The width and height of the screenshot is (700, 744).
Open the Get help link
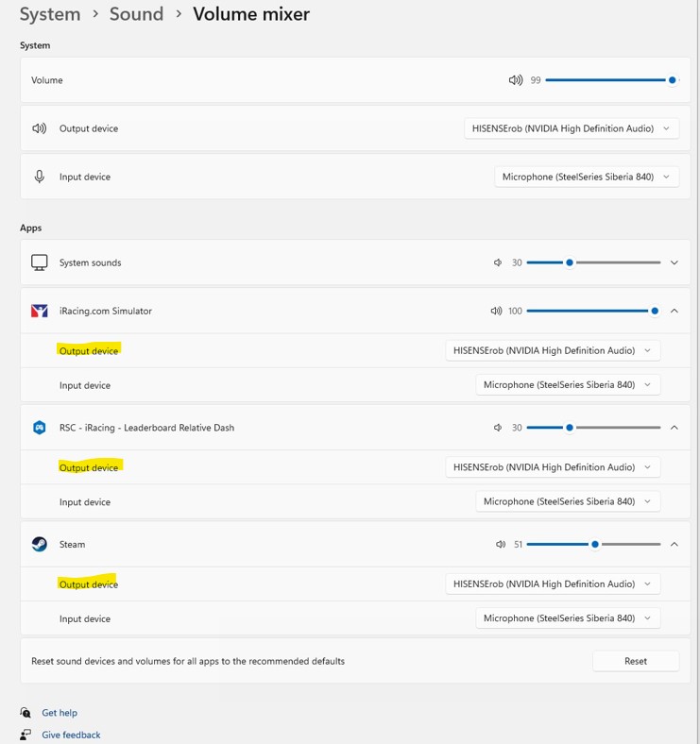[60, 713]
